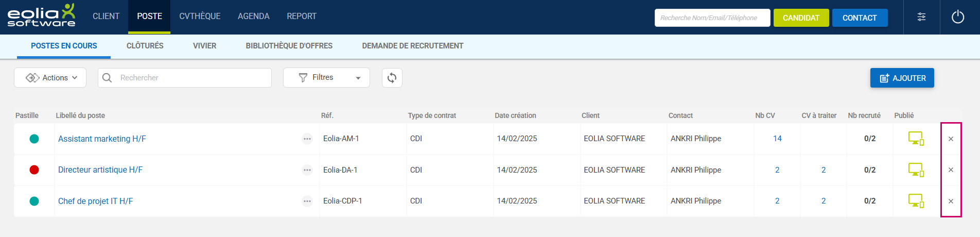
Task: Click the power logout icon
Action: 957,17
